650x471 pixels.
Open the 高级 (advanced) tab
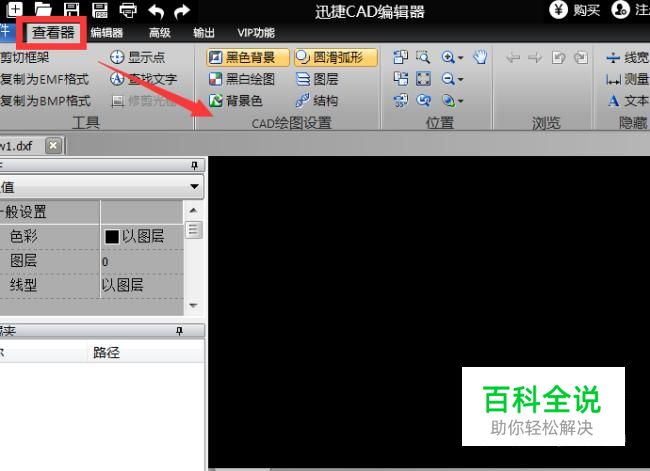pos(160,33)
